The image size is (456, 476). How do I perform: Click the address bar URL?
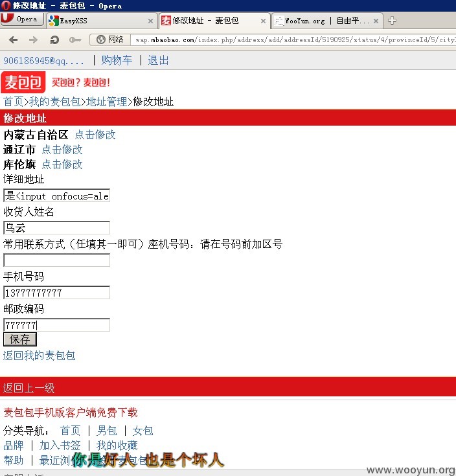click(293, 40)
